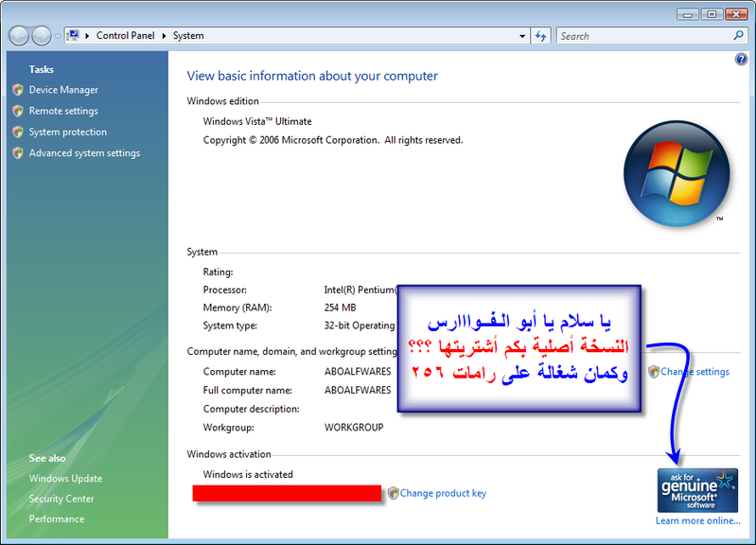This screenshot has height=545, width=756.
Task: Click the magnifying glass search icon
Action: 738,36
